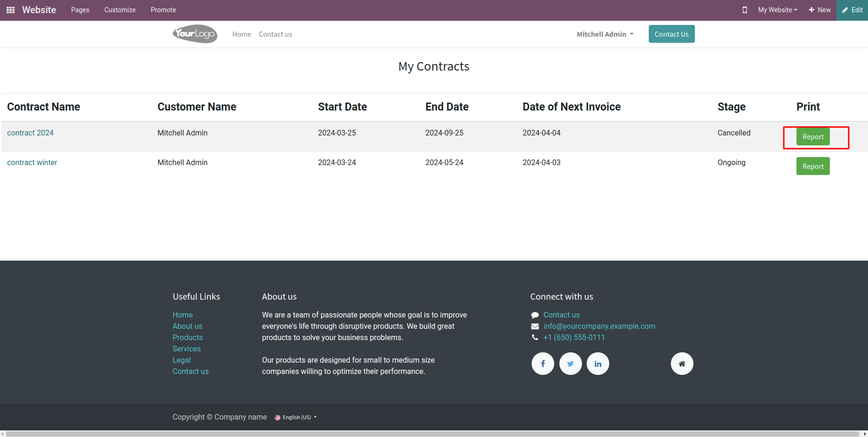Open the Pages menu
This screenshot has width=868, height=437.
click(80, 10)
